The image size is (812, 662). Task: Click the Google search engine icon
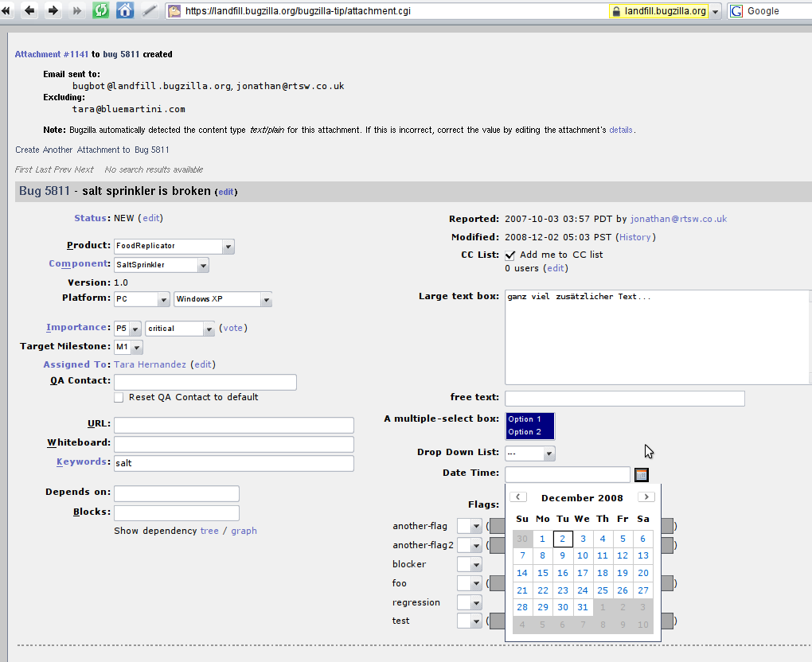[x=736, y=11]
